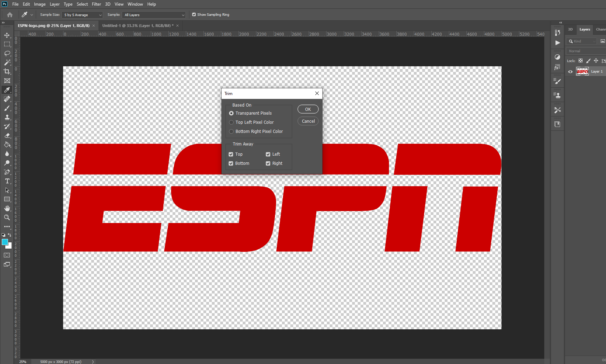Uncheck Trim Away Bottom checkbox

231,163
